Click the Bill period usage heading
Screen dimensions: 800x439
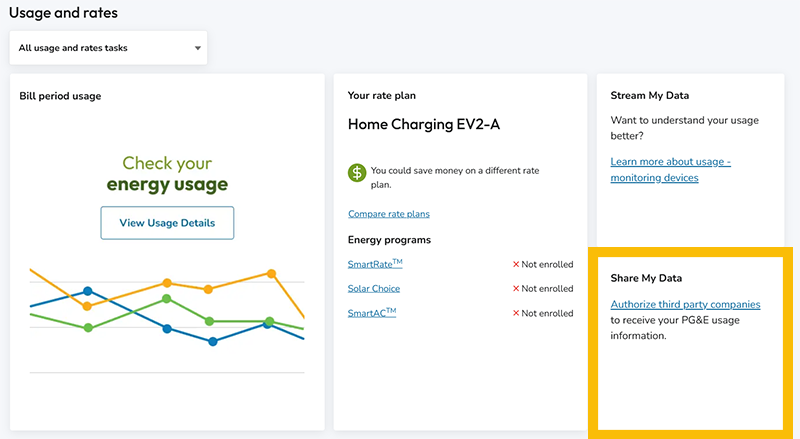60,96
